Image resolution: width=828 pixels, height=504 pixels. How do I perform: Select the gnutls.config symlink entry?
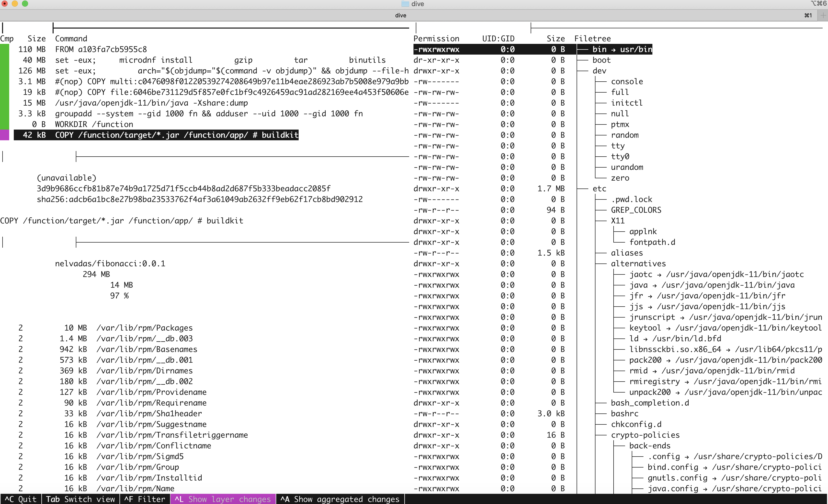pos(735,478)
